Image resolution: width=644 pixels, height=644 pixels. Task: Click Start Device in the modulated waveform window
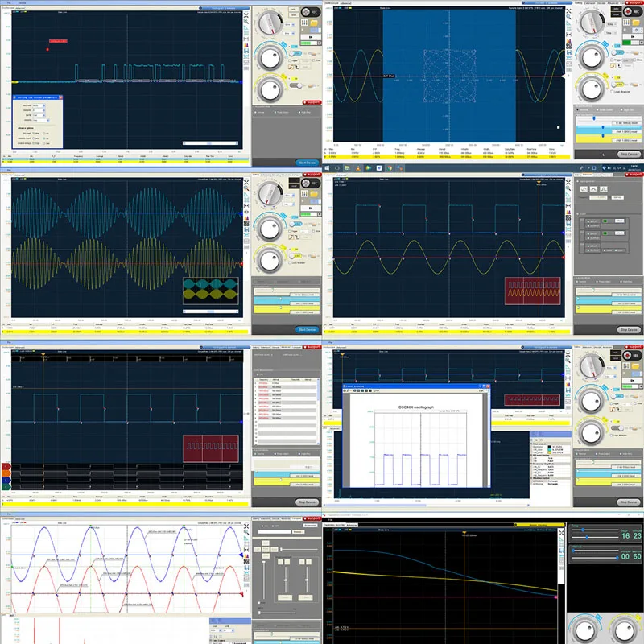tap(308, 330)
